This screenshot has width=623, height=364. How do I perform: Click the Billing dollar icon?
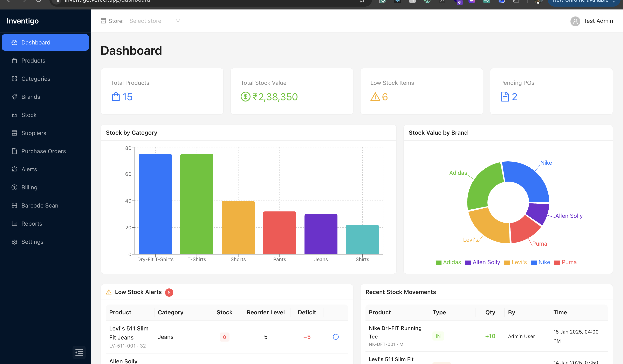pos(14,187)
